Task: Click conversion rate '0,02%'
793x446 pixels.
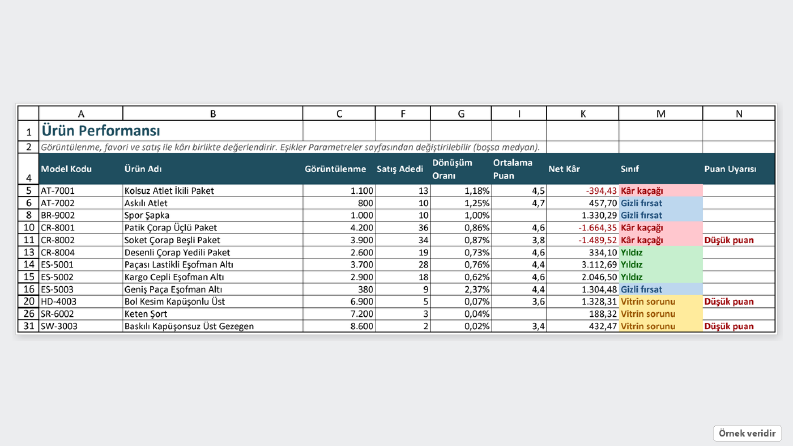Action: pos(461,326)
